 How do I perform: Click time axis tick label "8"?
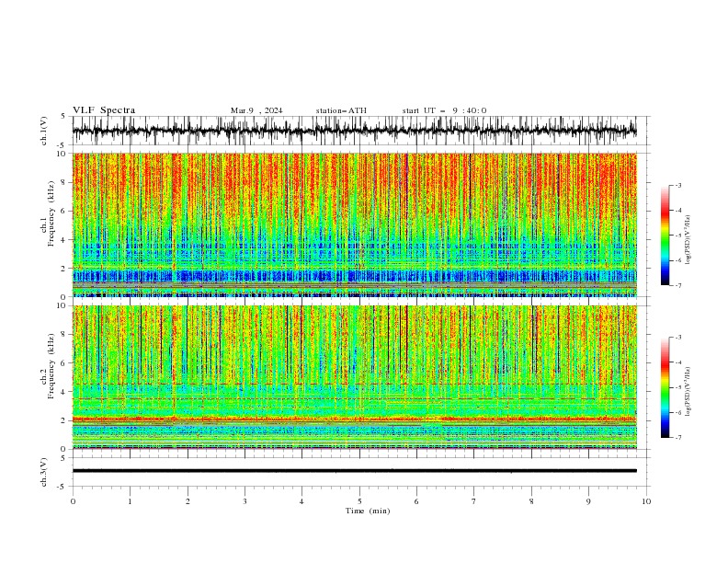(x=531, y=501)
